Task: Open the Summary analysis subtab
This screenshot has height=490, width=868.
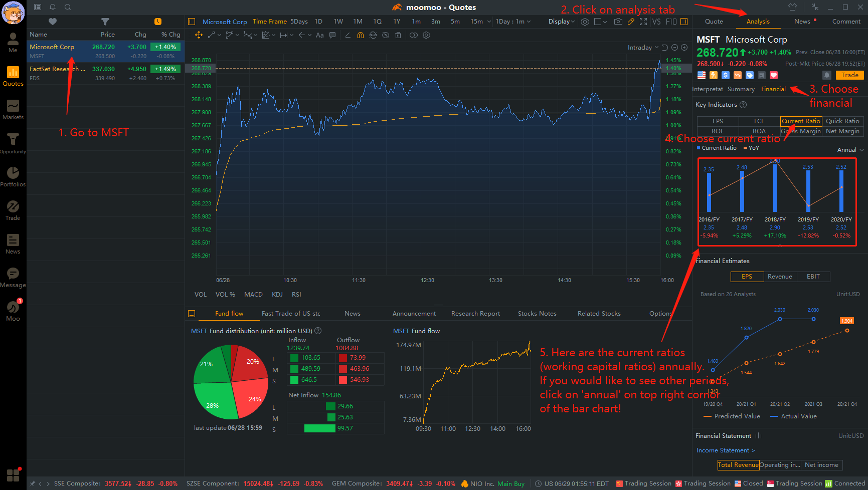Action: tap(741, 89)
